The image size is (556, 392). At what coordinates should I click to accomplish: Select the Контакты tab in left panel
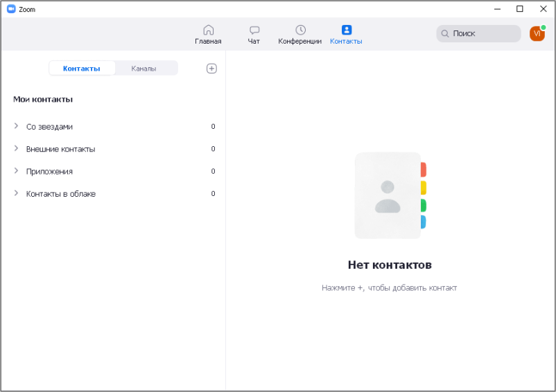81,69
